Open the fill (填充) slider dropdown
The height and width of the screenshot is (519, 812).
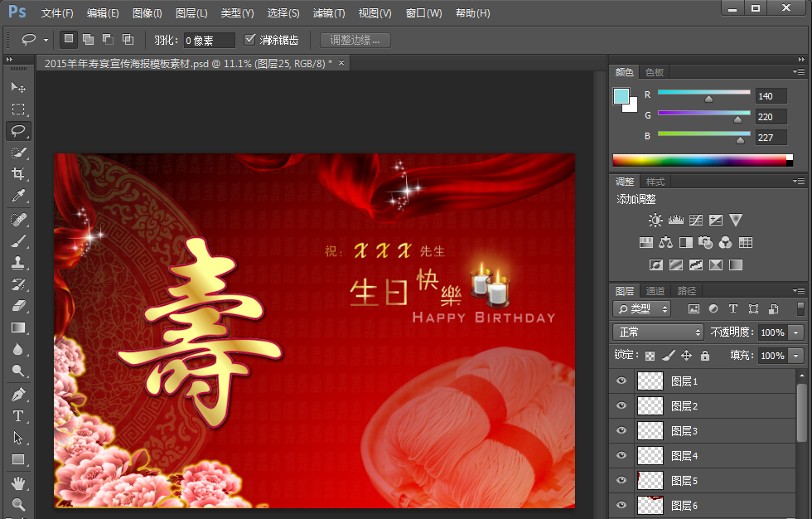pos(796,356)
